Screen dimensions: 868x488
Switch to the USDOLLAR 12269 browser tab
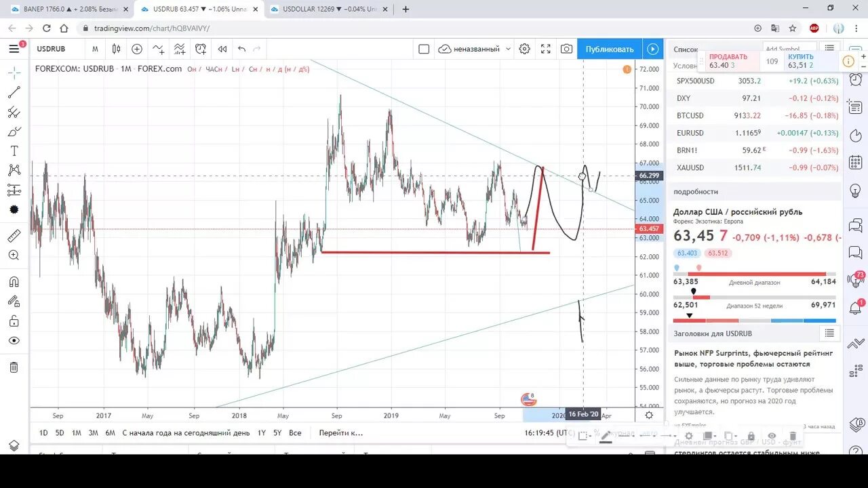329,9
